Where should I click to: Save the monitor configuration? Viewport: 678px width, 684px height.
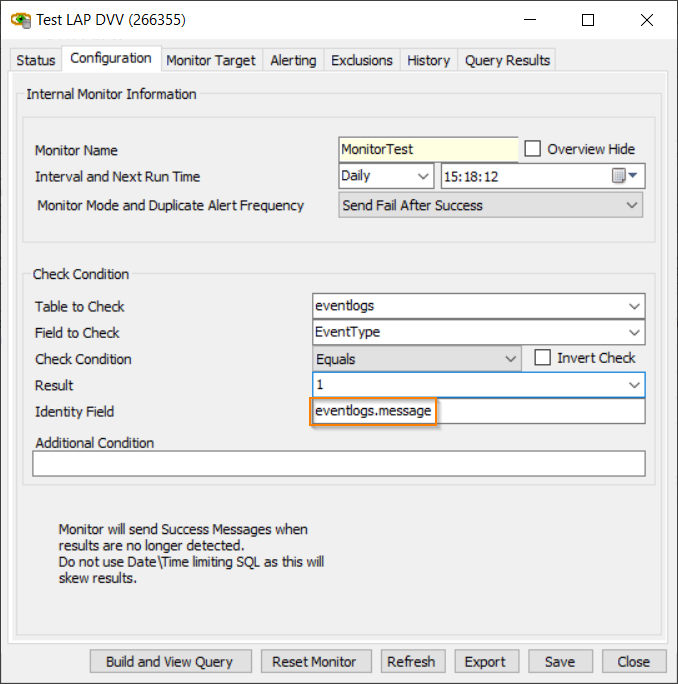[559, 661]
